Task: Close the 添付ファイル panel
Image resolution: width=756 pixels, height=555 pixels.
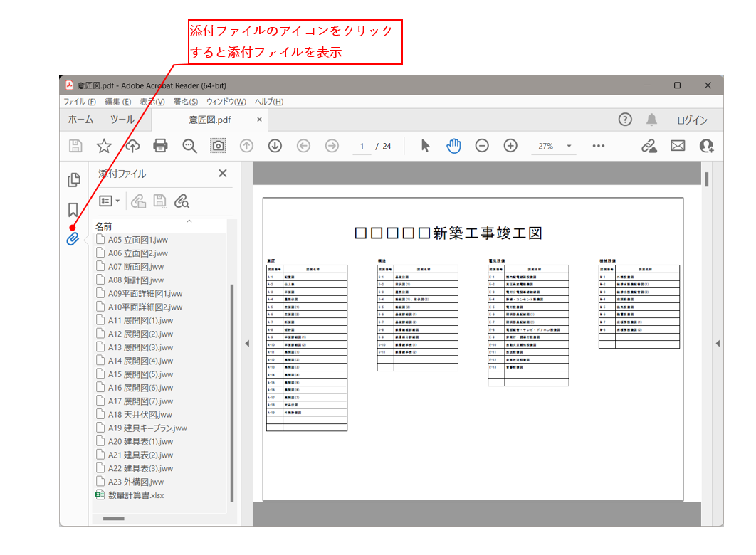Action: click(222, 174)
